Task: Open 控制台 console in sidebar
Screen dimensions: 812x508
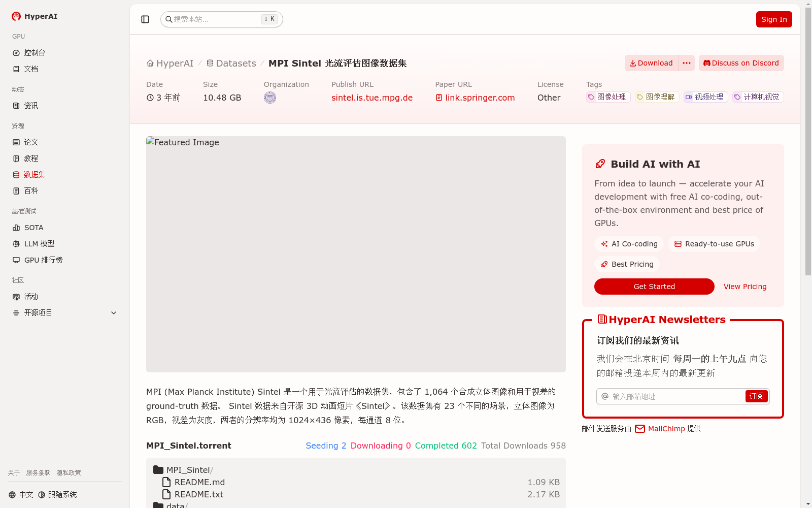Action: [x=65, y=53]
